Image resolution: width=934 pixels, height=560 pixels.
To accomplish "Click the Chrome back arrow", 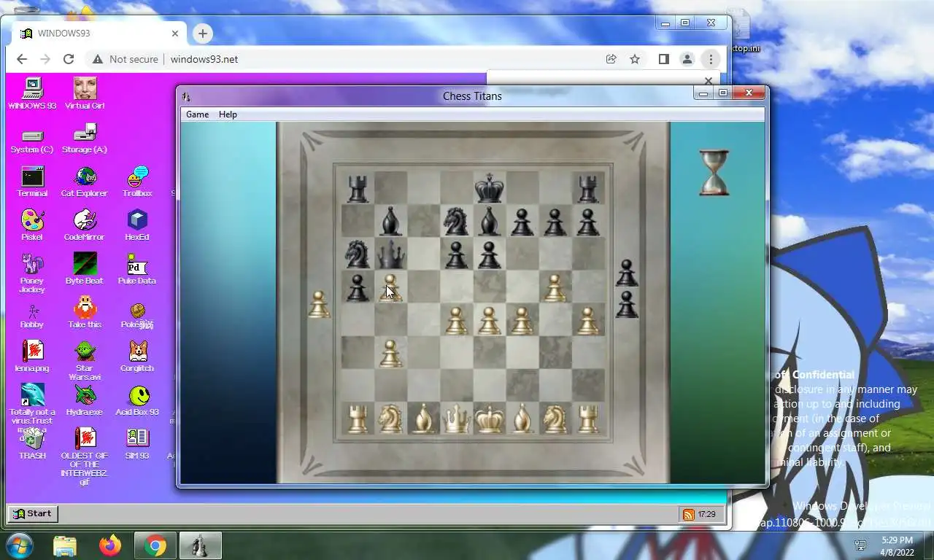I will click(22, 59).
